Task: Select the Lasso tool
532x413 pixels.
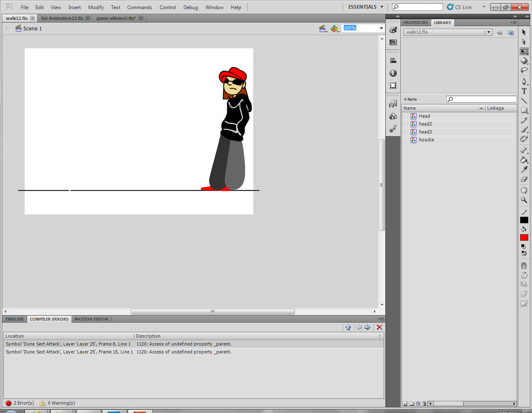Action: (x=524, y=71)
